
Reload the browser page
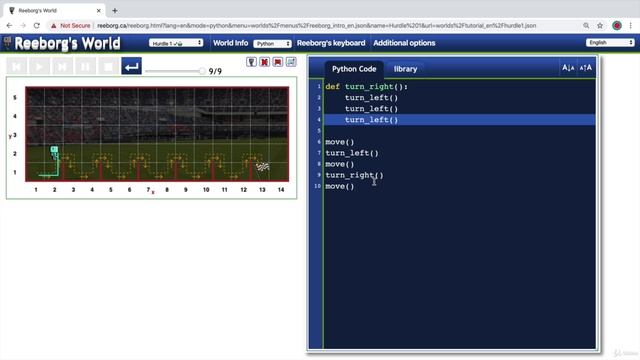click(x=37, y=25)
